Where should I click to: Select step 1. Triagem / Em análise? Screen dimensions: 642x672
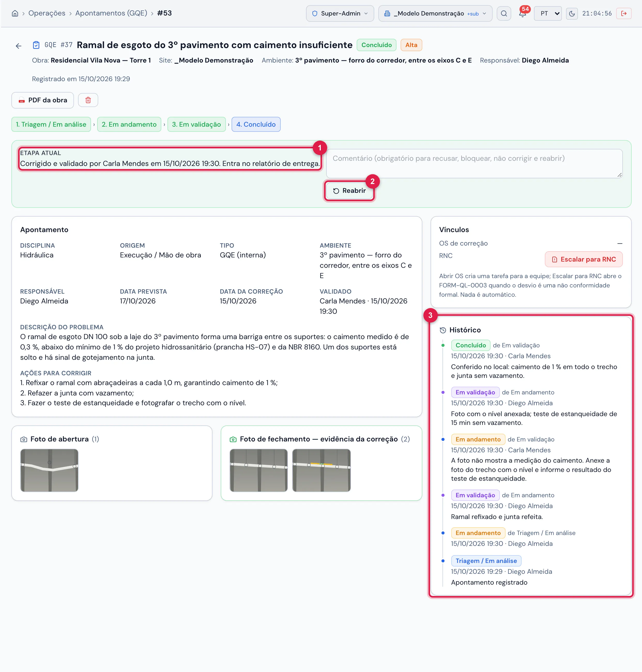(51, 125)
